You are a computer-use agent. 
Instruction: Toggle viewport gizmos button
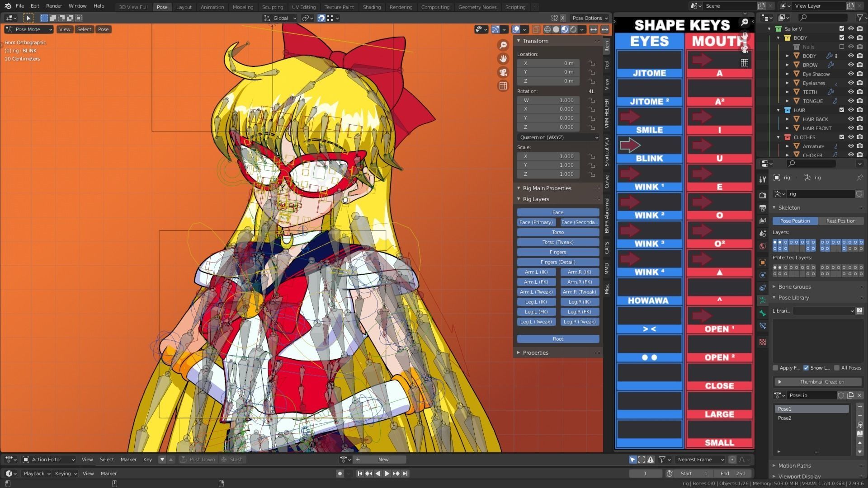click(x=496, y=29)
